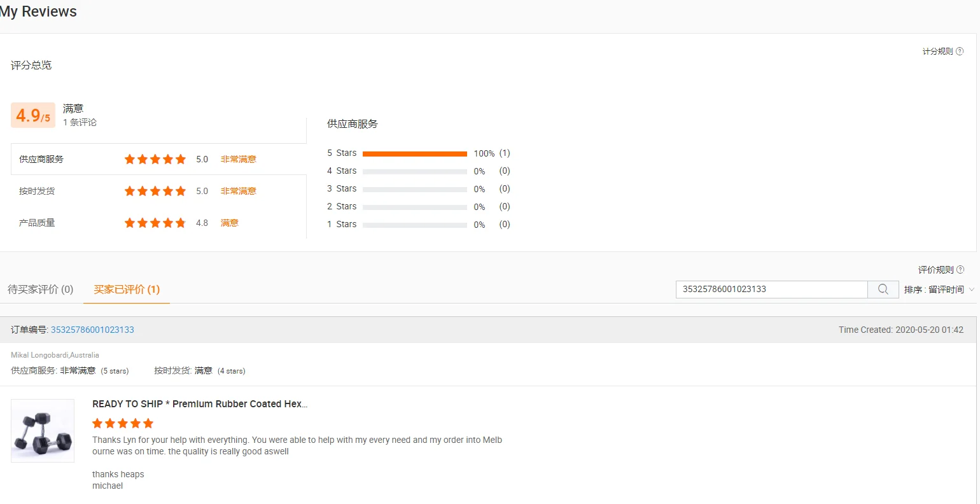Focus the order number search field
Screen dimensions: 980x504
click(772, 290)
